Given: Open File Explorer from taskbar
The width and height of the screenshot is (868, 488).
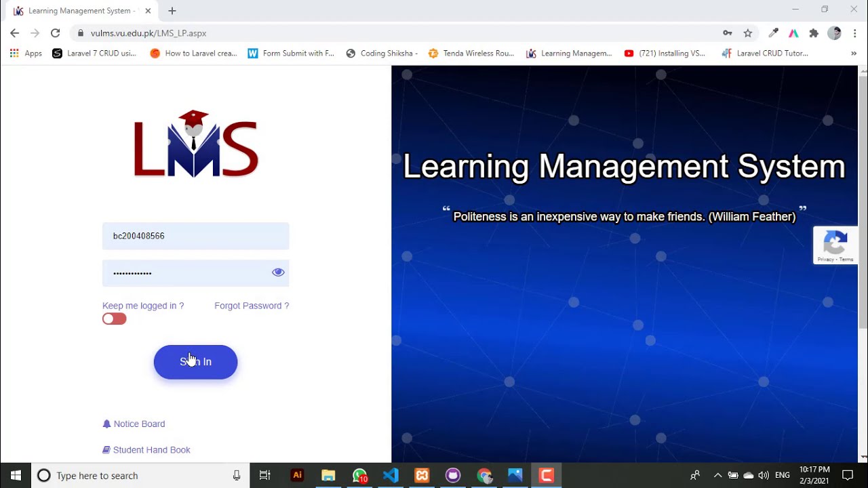Looking at the screenshot, I should coord(328,476).
